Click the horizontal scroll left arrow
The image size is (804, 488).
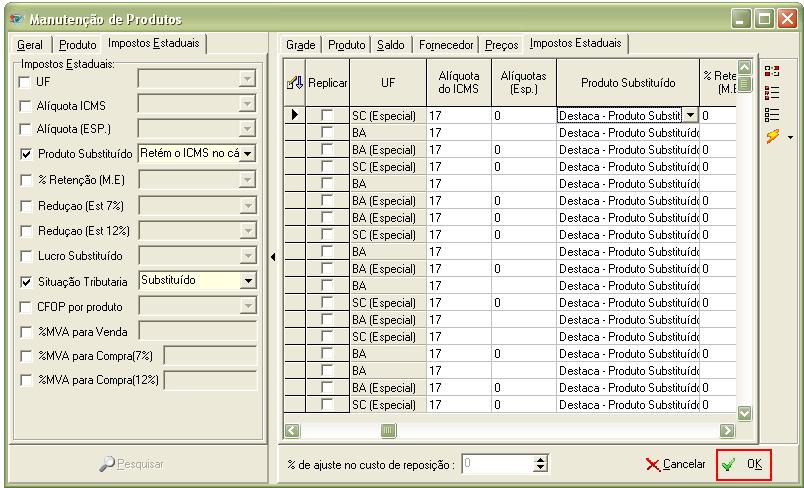click(x=292, y=430)
